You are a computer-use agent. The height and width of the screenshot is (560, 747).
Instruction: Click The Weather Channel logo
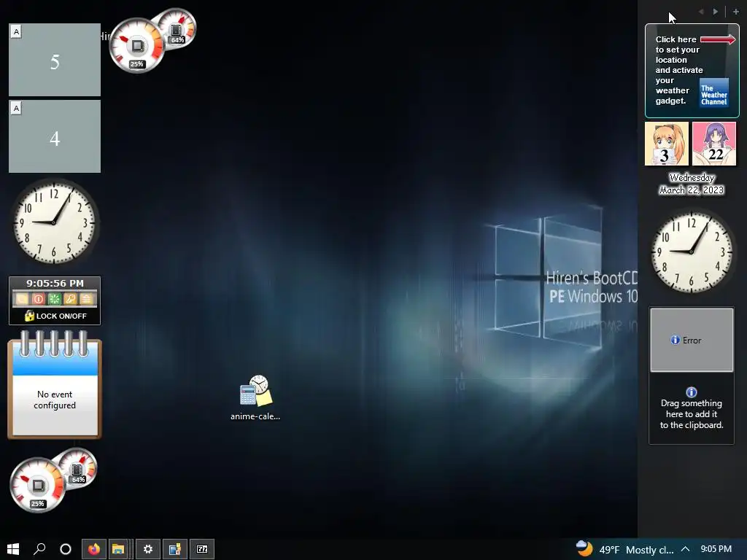coord(713,93)
